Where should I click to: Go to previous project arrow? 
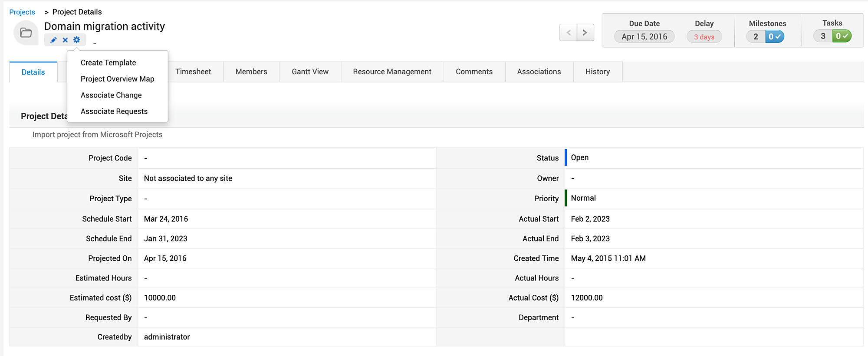[569, 33]
